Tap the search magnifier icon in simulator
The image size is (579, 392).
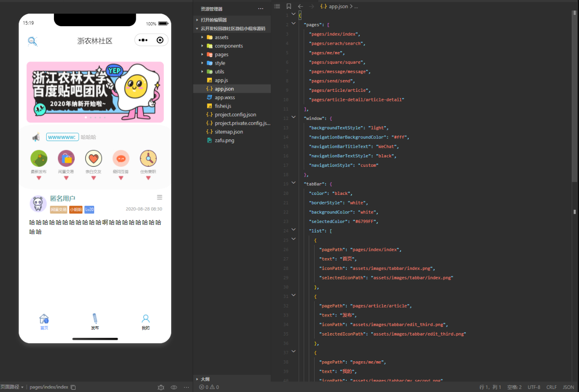click(33, 41)
